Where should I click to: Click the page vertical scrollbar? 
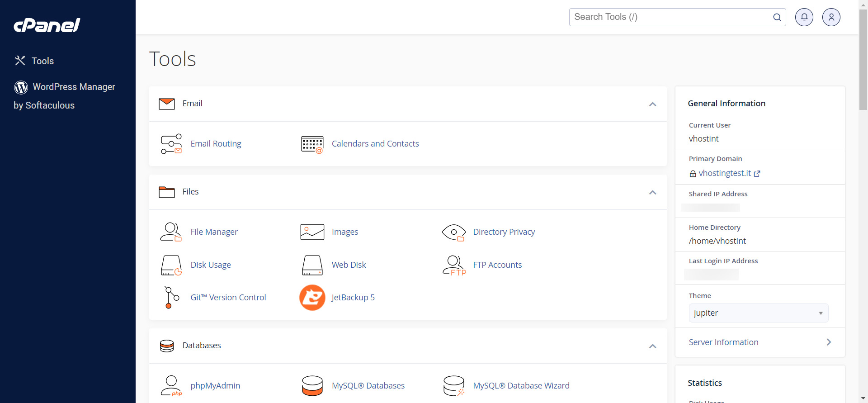tap(863, 59)
